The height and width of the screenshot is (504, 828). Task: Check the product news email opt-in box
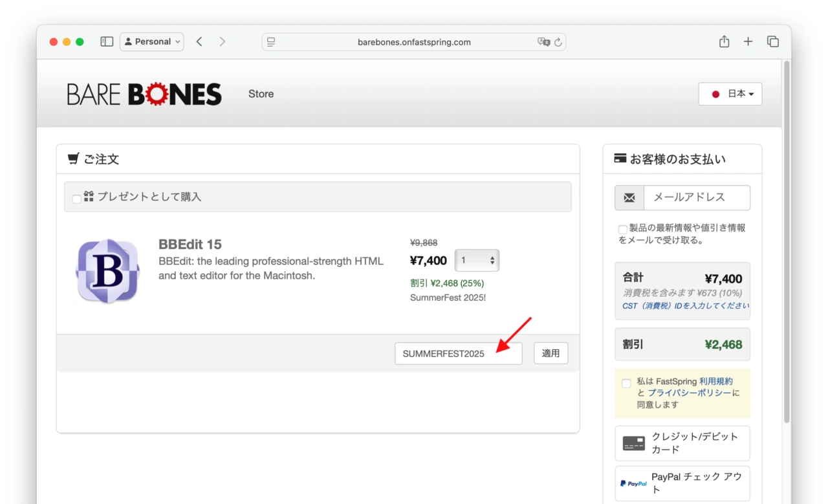(x=622, y=229)
